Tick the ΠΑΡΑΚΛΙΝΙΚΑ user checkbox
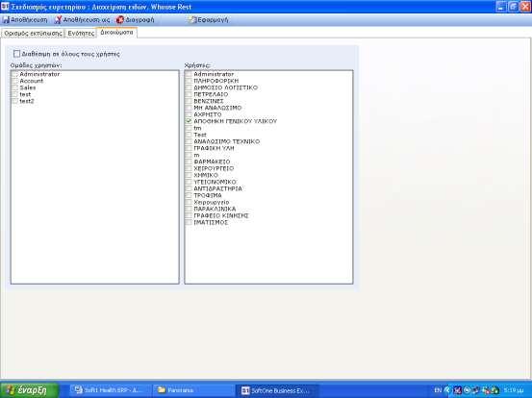 (x=189, y=209)
